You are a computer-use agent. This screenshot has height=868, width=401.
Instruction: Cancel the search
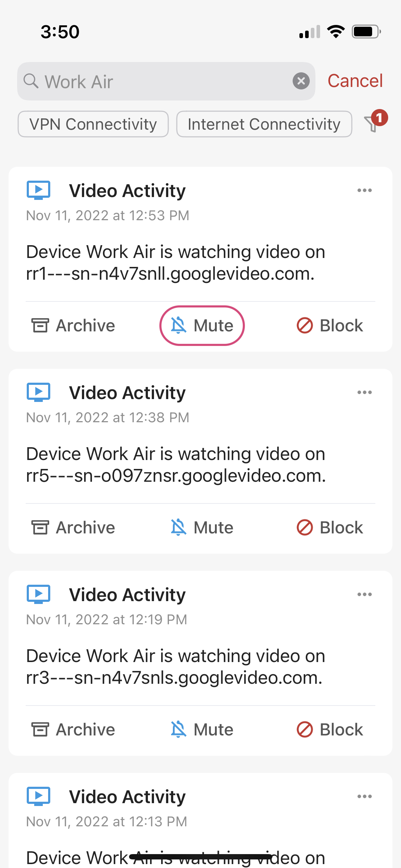click(355, 81)
